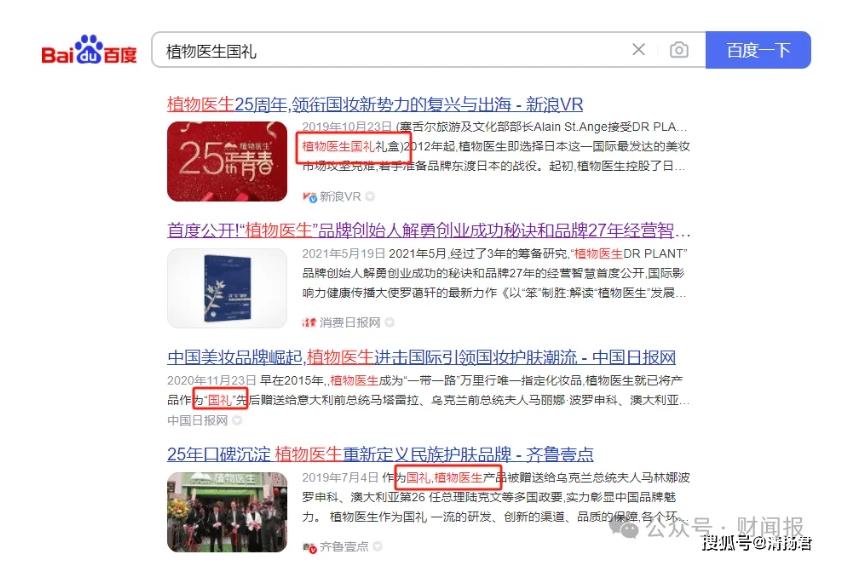Click the badge icon after 齐鲁壹点
This screenshot has height=587, width=865.
[377, 547]
